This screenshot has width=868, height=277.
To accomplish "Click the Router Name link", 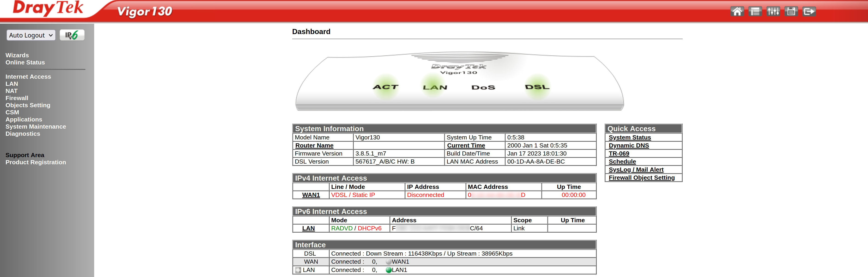I will [x=314, y=145].
